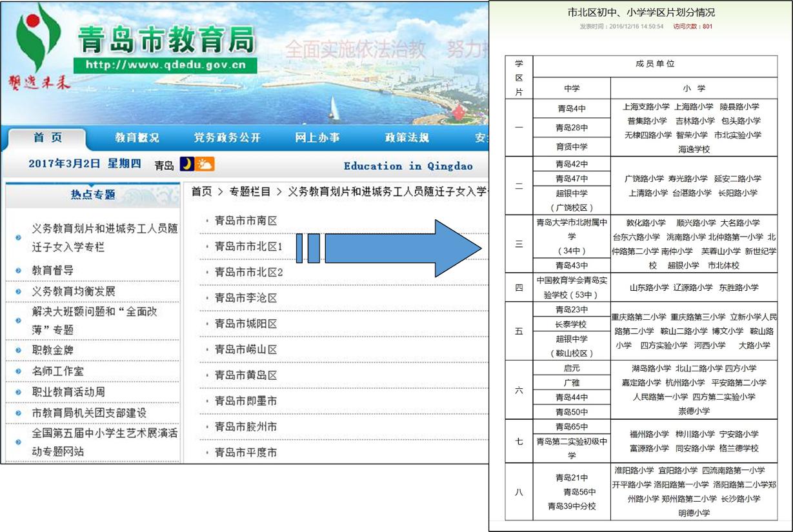
Task: Click the moon weather icon
Action: (x=186, y=164)
